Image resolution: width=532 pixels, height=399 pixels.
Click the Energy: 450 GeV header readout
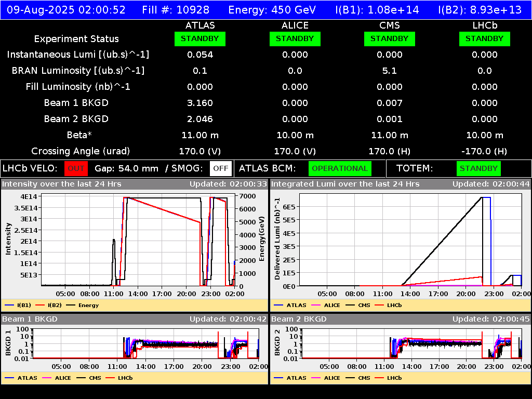[272, 10]
